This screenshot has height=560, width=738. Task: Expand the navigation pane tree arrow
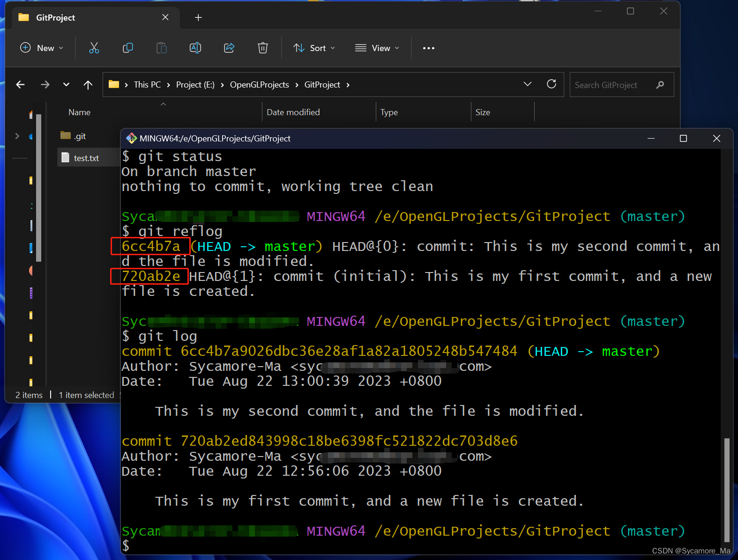pos(17,136)
